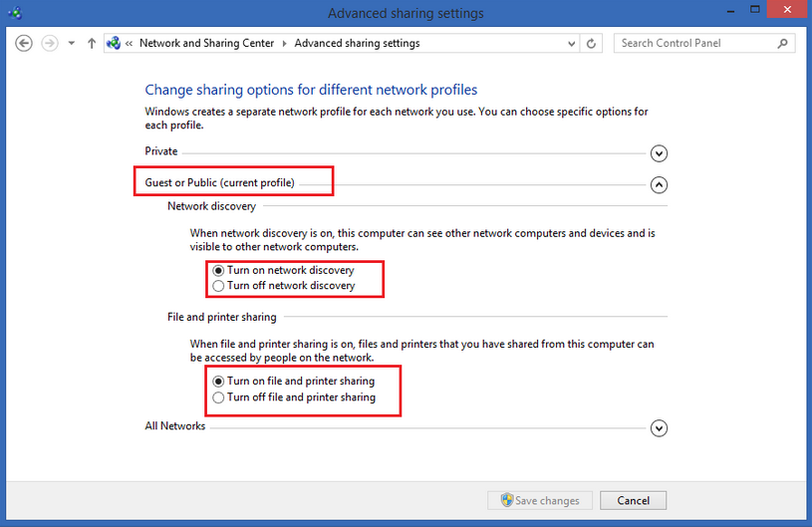Viewport: 812px width, 527px height.
Task: Select Turn off file and printer sharing
Action: [294, 397]
